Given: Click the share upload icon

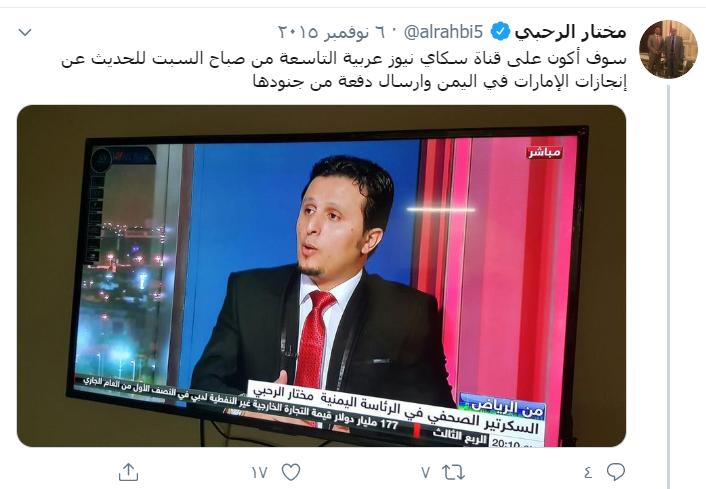Looking at the screenshot, I should coord(128,472).
